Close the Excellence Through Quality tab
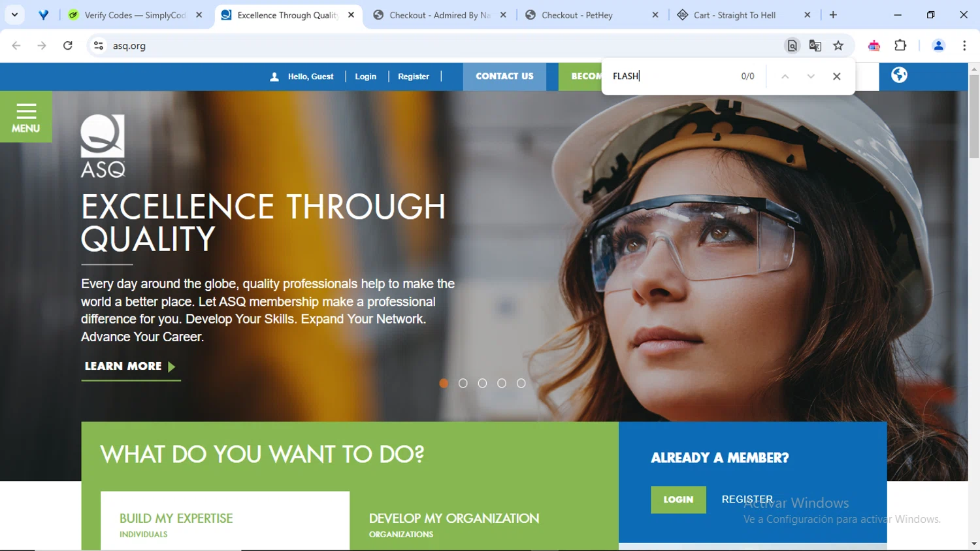Screen dimensions: 980x551 351,15
